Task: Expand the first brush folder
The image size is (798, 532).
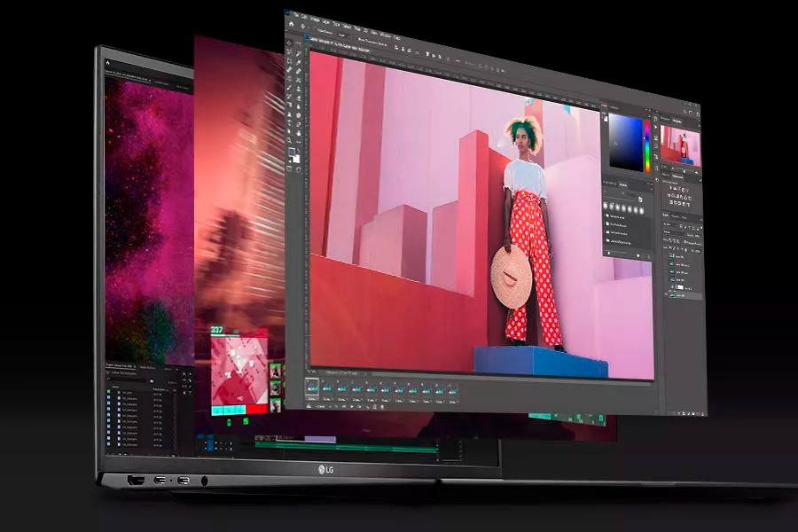Action: click(x=607, y=217)
